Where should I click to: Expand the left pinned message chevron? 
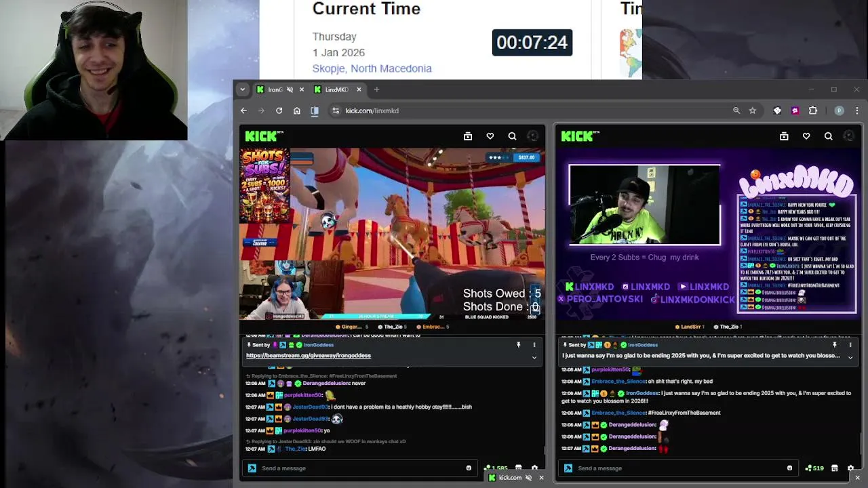pos(534,357)
